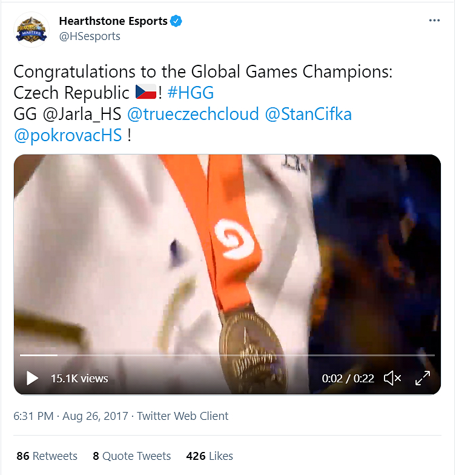
Task: View the 8 Quote Tweets
Action: [132, 456]
